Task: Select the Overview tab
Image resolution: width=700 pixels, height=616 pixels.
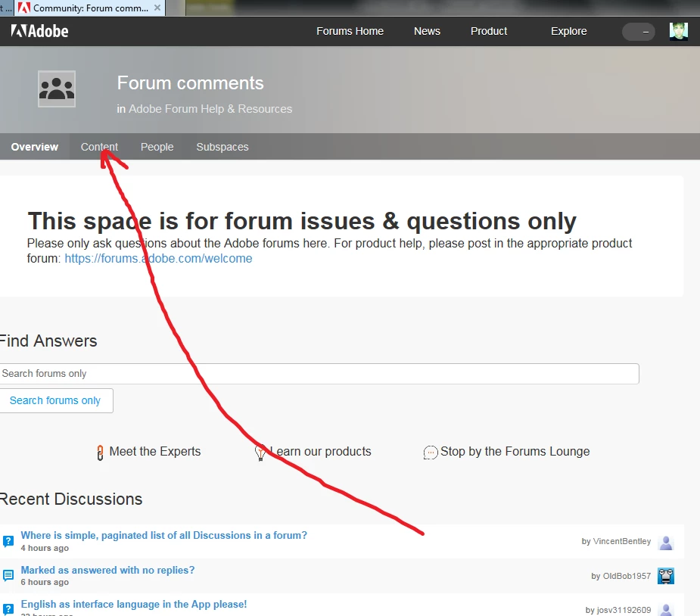Action: 34,147
